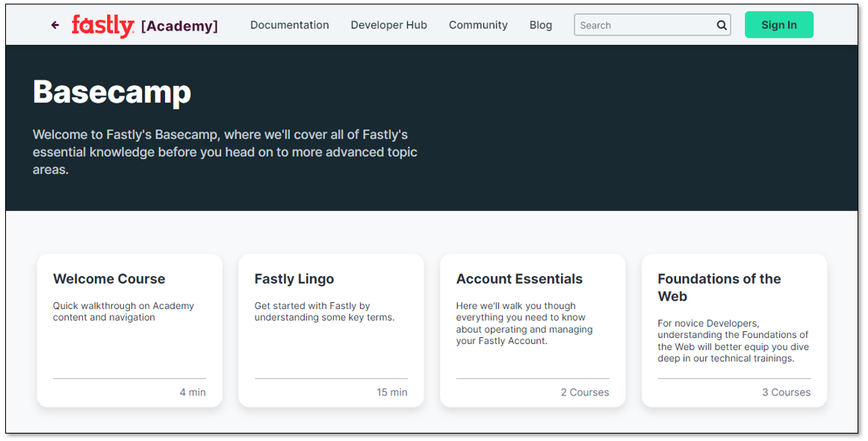Open the Blog link
The height and width of the screenshot is (441, 868).
click(x=541, y=25)
